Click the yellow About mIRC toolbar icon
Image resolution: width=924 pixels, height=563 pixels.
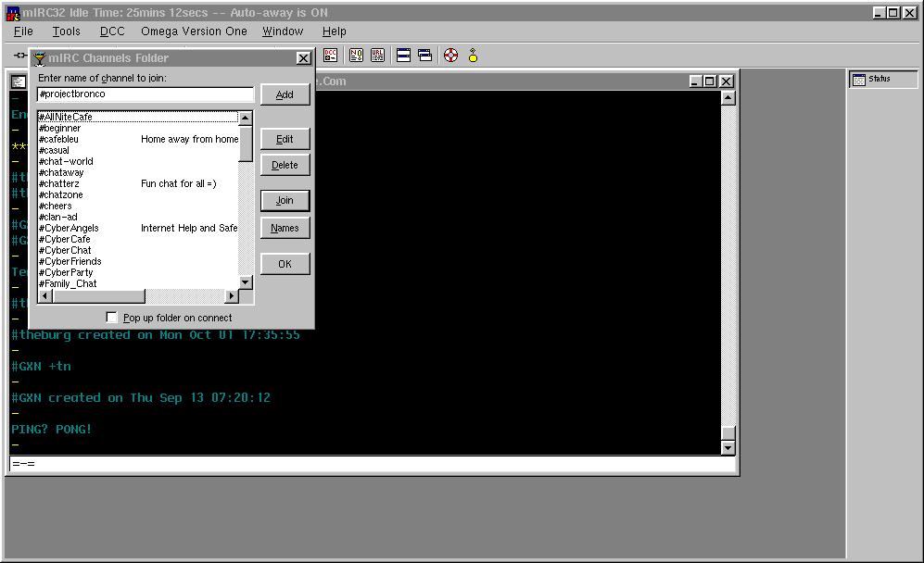tap(473, 56)
